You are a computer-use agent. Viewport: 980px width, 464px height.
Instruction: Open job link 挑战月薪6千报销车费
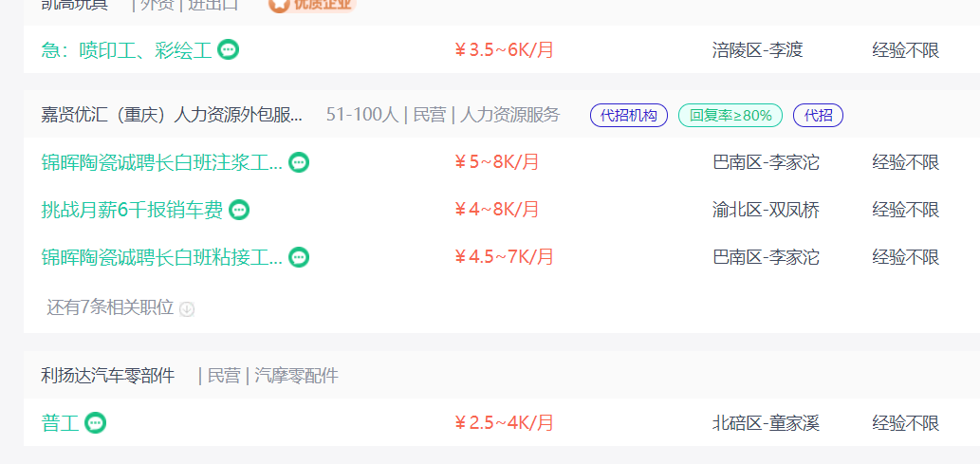click(132, 210)
